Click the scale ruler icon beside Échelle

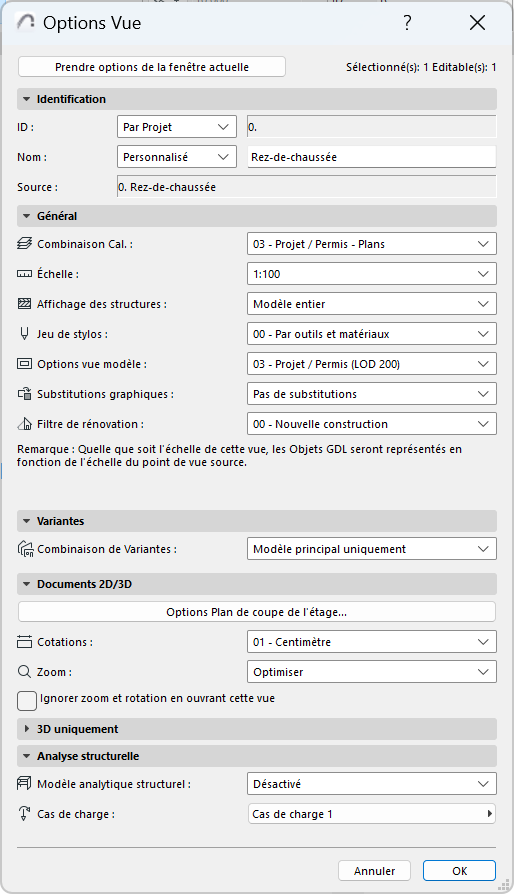(x=25, y=274)
